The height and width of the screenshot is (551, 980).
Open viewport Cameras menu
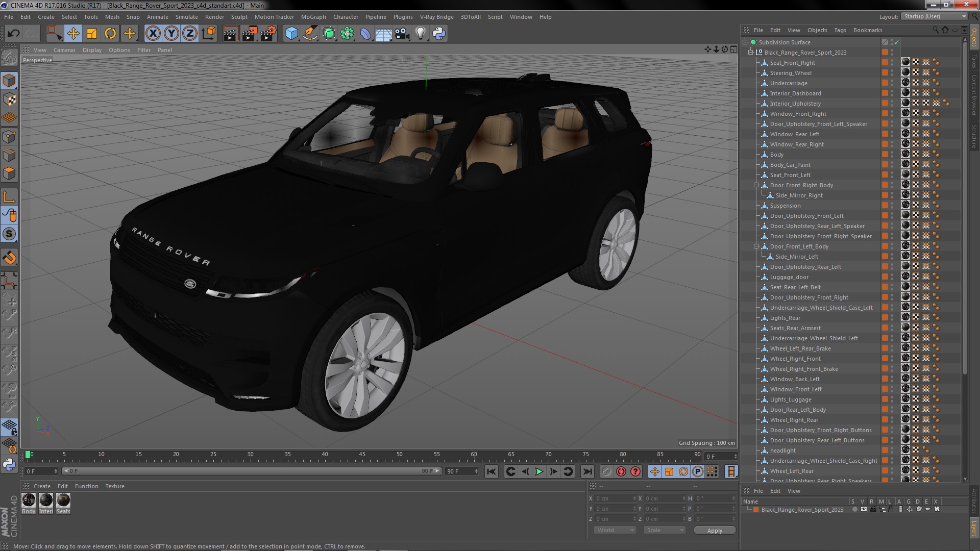click(64, 50)
